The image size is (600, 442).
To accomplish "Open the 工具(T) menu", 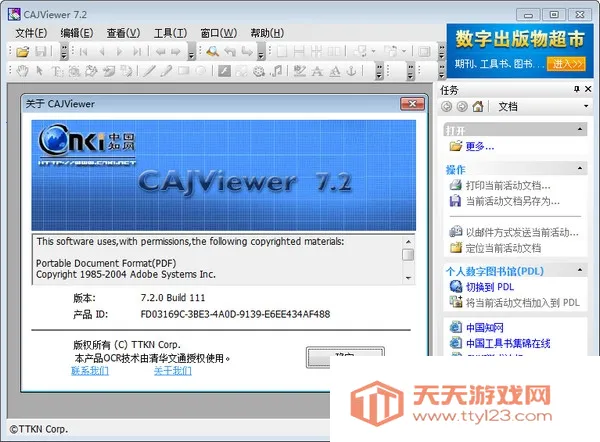I will click(170, 33).
